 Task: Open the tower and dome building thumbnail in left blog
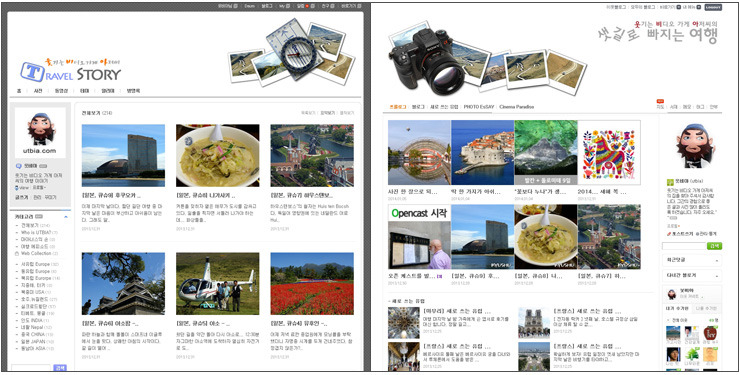pyautogui.click(x=123, y=156)
